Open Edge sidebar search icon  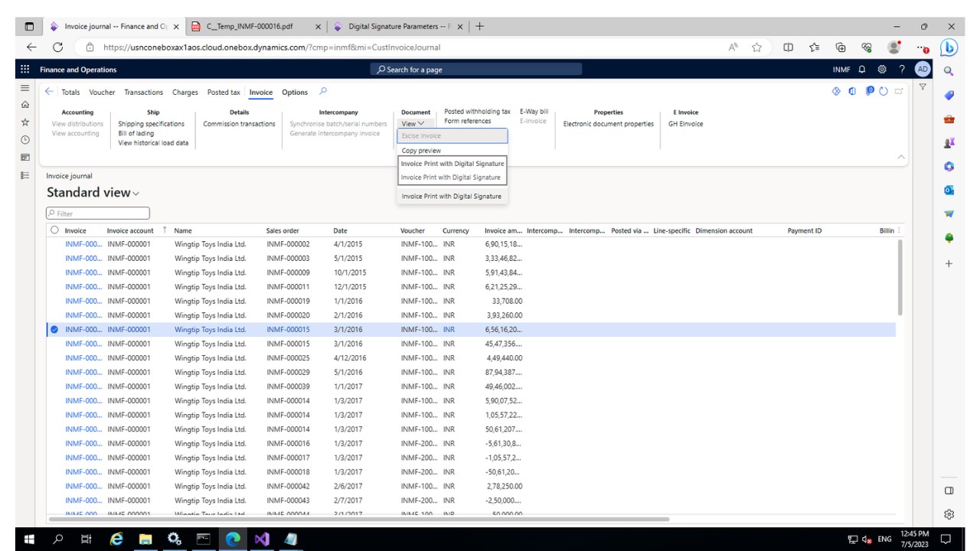point(949,71)
